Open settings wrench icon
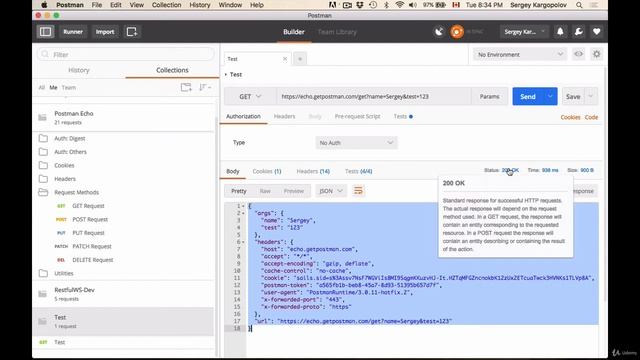640x360 pixels. point(578,32)
